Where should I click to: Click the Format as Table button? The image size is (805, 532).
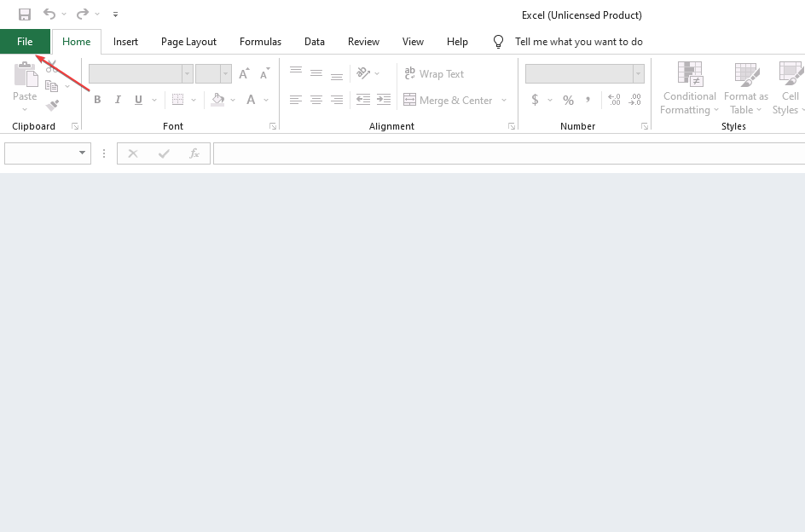point(745,88)
